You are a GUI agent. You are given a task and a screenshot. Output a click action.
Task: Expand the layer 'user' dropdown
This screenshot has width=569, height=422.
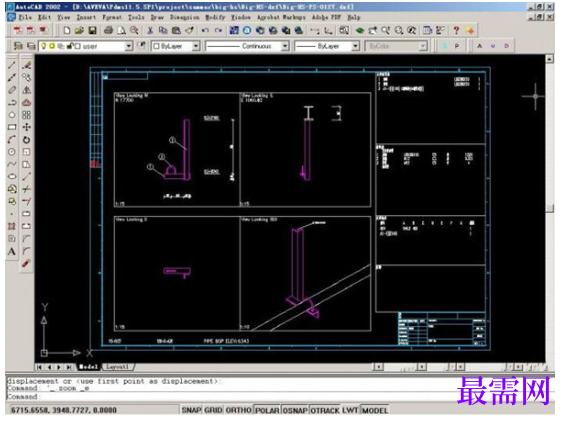coord(128,46)
